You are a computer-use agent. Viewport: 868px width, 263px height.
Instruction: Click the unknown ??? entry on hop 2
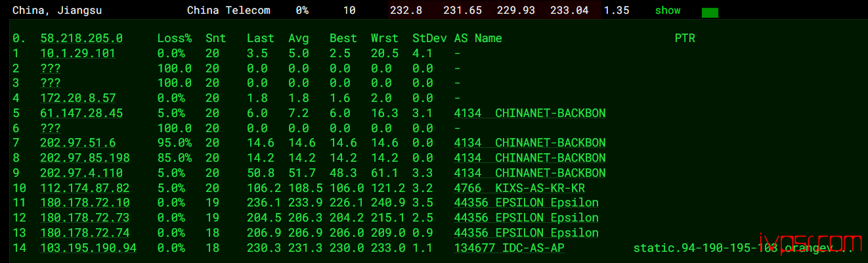(51, 68)
